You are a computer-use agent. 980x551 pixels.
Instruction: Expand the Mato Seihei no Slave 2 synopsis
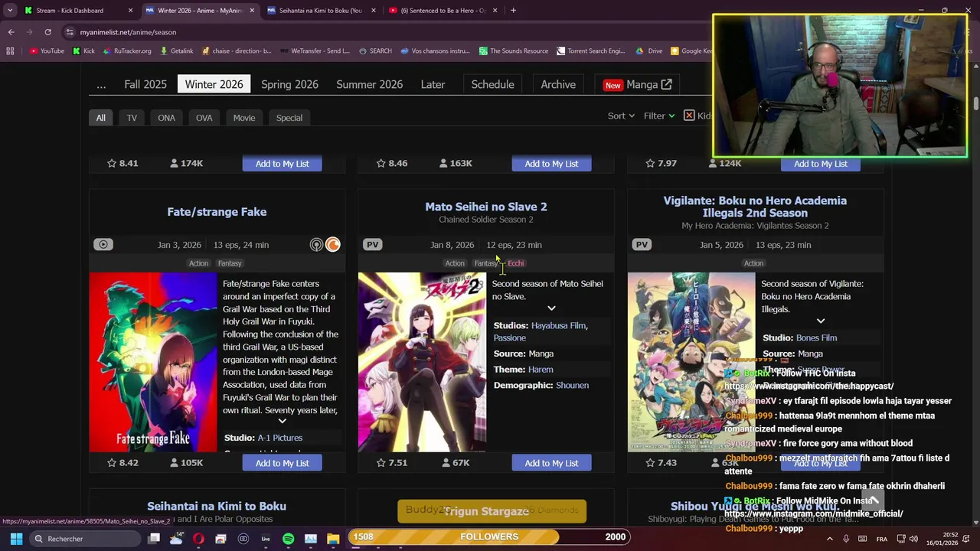click(551, 308)
